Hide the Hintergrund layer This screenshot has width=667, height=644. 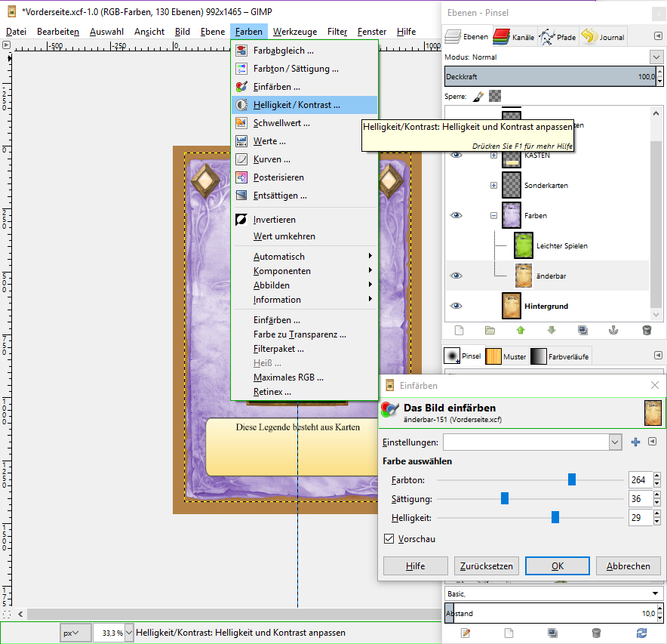click(x=456, y=306)
